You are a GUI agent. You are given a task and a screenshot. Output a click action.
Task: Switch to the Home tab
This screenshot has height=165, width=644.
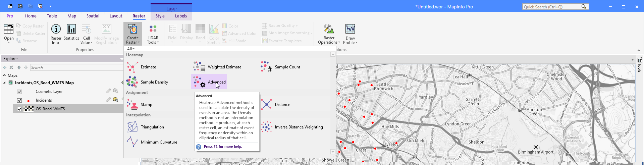click(31, 16)
